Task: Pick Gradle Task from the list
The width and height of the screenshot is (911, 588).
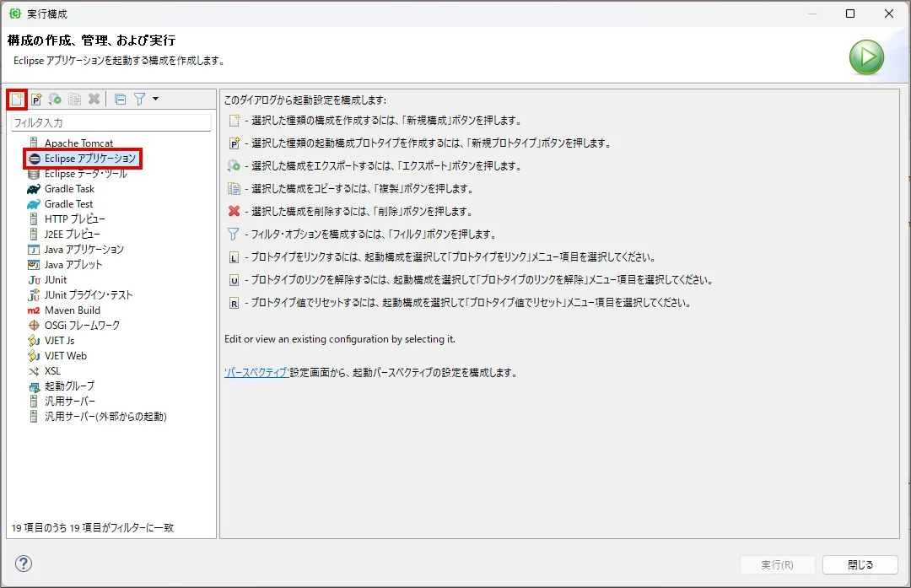Action: (x=69, y=189)
